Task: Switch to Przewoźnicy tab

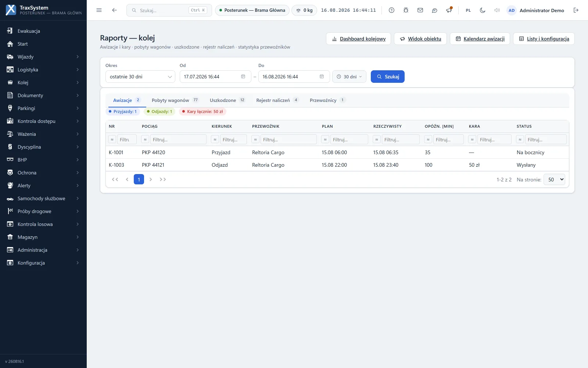Action: pos(327,100)
